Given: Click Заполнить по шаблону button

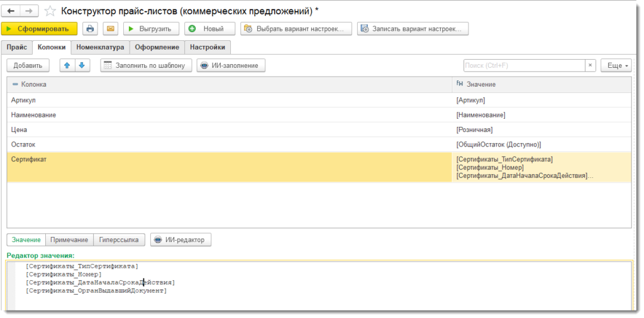Looking at the screenshot, I should pos(146,65).
